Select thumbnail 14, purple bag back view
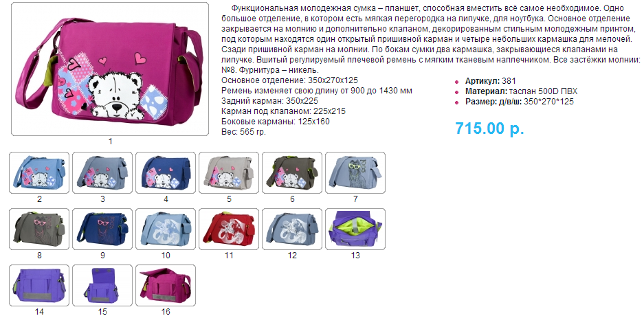 coord(39,285)
